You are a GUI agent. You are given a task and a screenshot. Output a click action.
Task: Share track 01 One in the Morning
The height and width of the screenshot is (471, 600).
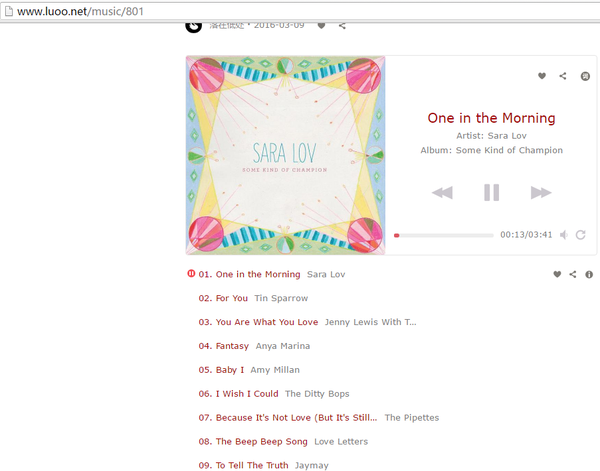click(572, 274)
